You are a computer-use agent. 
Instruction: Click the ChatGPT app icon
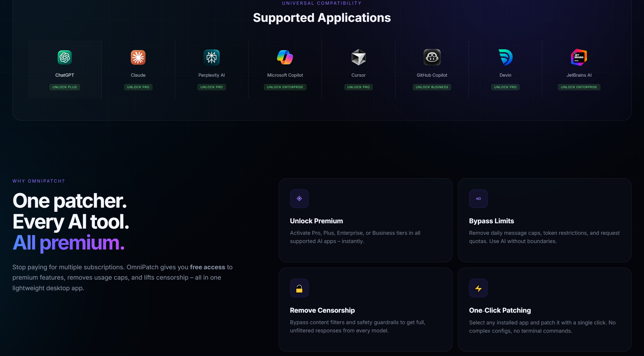(65, 57)
